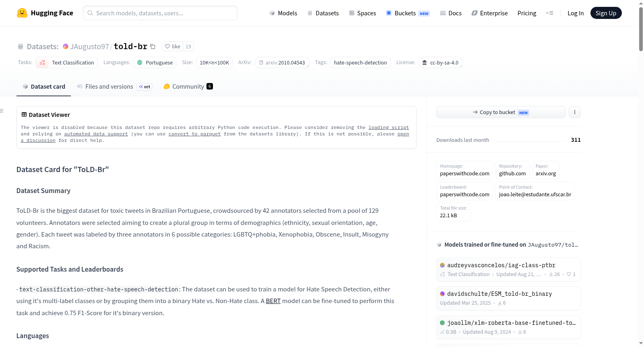Open the arxiv:2010.04543 tag
Viewport: 644px width, 347px height.
click(282, 62)
